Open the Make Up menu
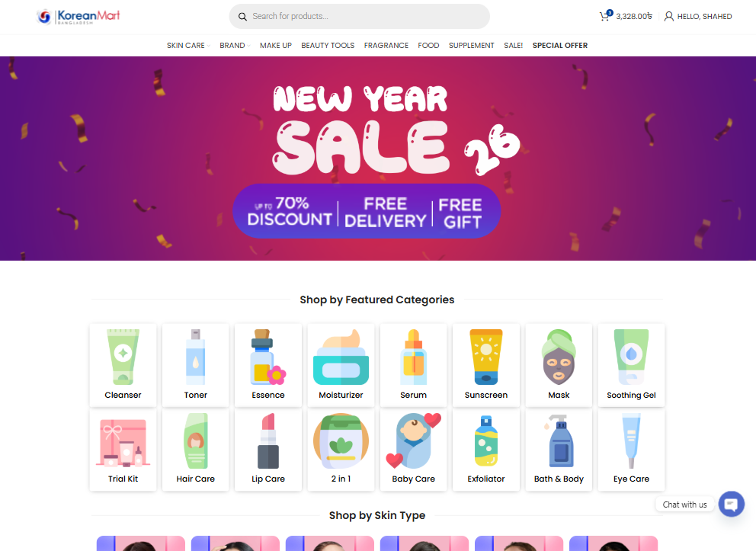The image size is (756, 551). 276,45
